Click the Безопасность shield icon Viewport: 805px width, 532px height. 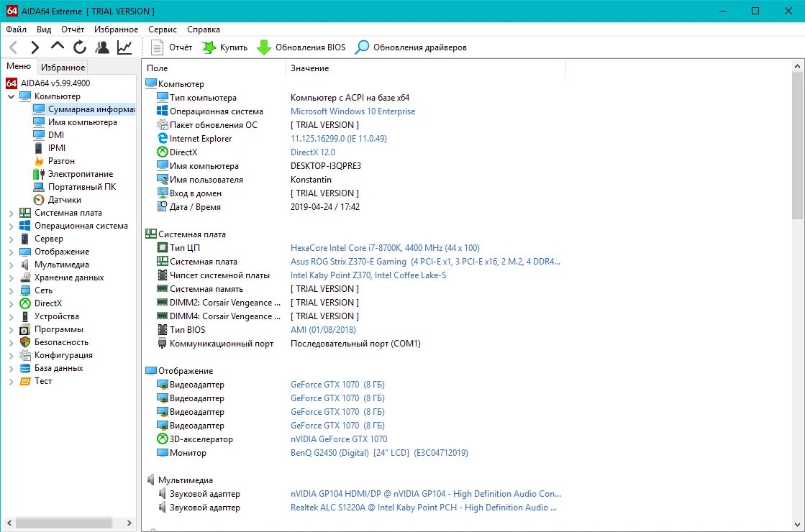24,342
